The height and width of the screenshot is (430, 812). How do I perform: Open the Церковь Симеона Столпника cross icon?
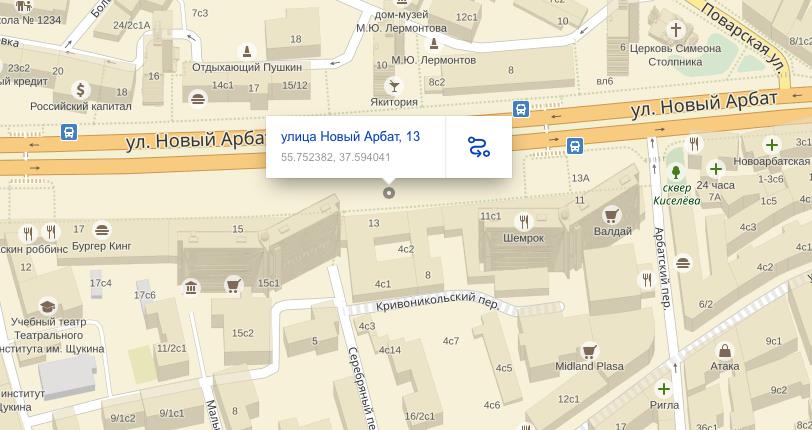(675, 29)
